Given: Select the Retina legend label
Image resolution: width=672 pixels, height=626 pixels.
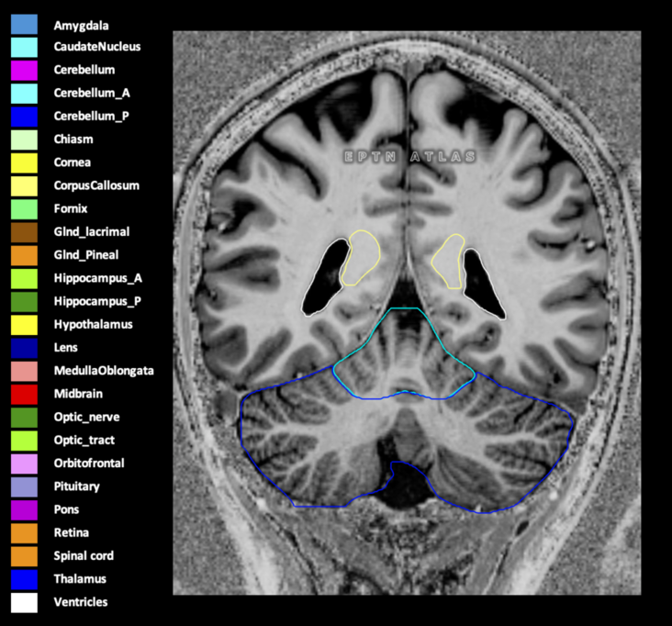Looking at the screenshot, I should (x=71, y=532).
